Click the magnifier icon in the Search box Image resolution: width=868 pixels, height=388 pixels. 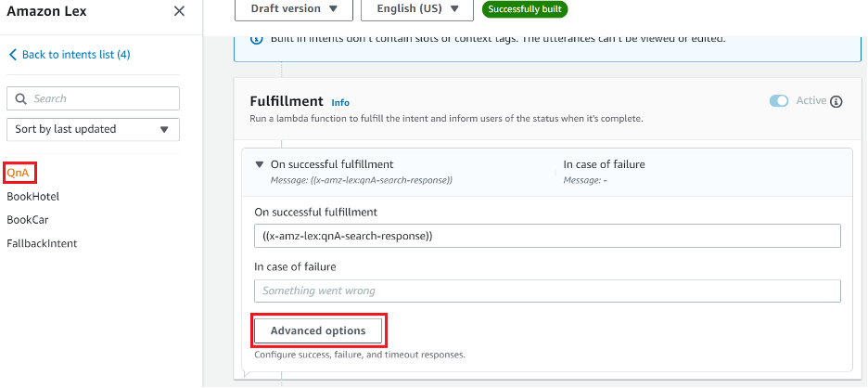click(21, 98)
